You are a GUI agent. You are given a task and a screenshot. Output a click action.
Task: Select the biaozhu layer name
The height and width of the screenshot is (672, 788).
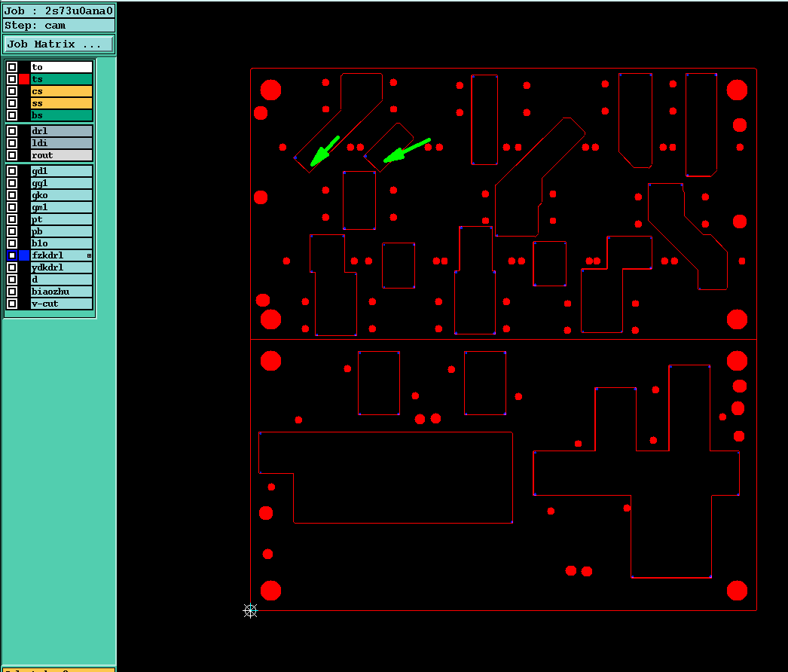pos(62,292)
